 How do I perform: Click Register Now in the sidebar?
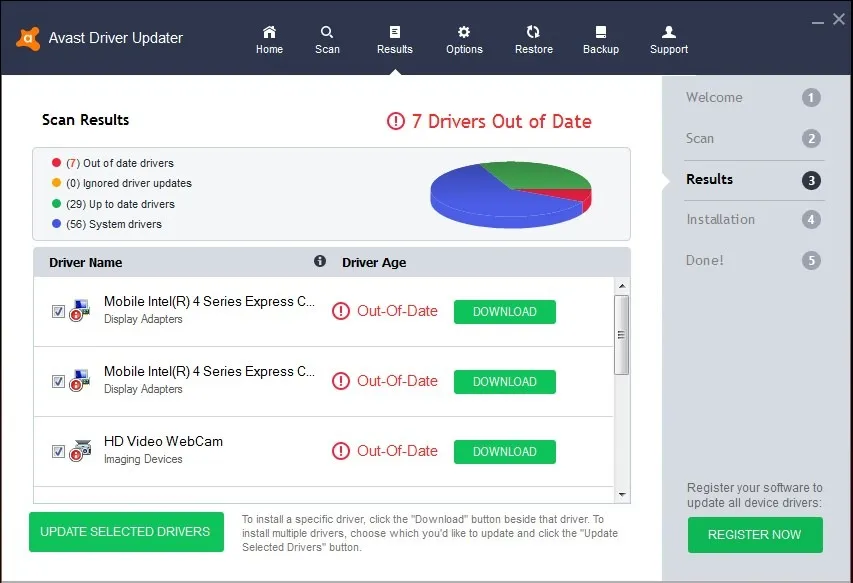tap(754, 535)
